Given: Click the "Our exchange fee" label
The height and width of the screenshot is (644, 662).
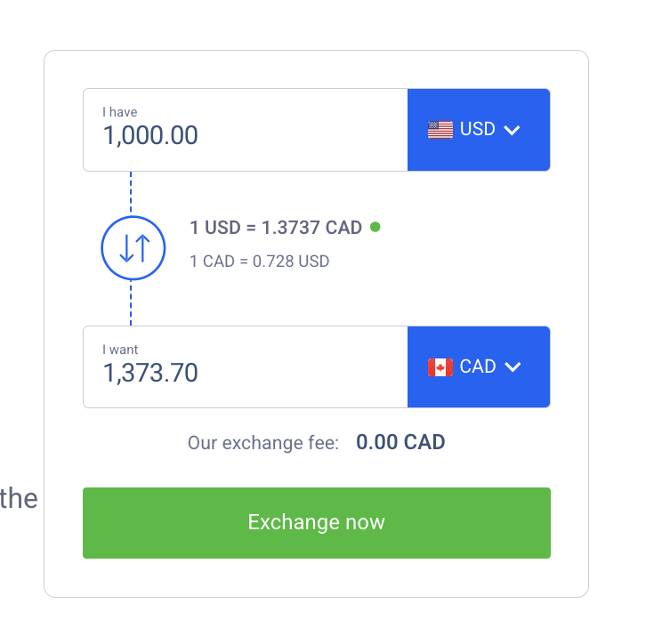Looking at the screenshot, I should coord(263,443).
